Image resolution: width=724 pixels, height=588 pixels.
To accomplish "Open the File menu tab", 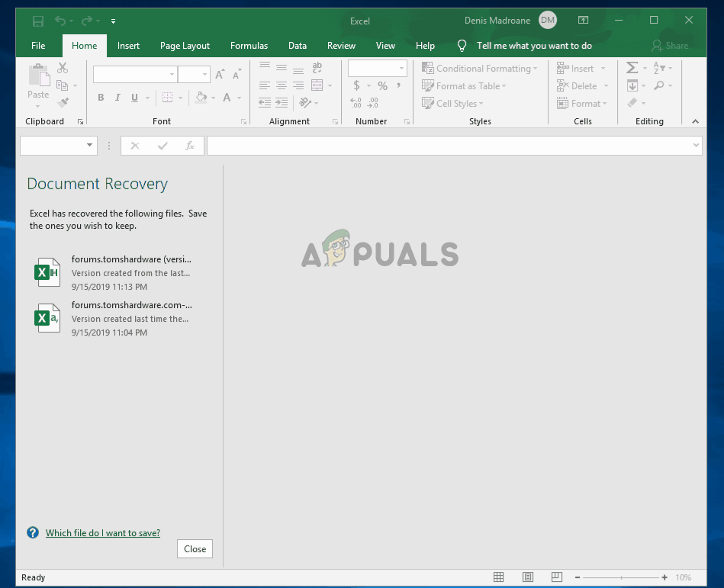I will tap(38, 46).
